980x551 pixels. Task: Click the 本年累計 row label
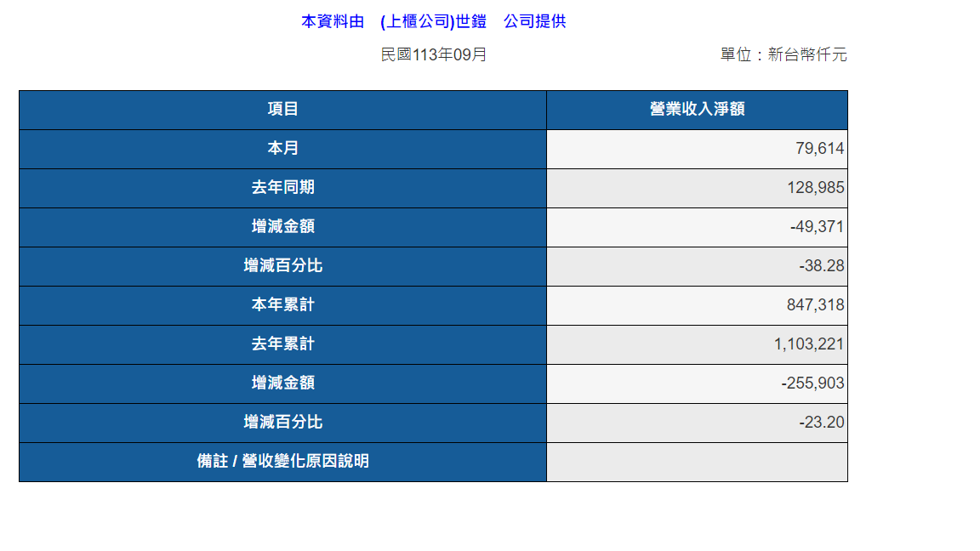point(282,305)
